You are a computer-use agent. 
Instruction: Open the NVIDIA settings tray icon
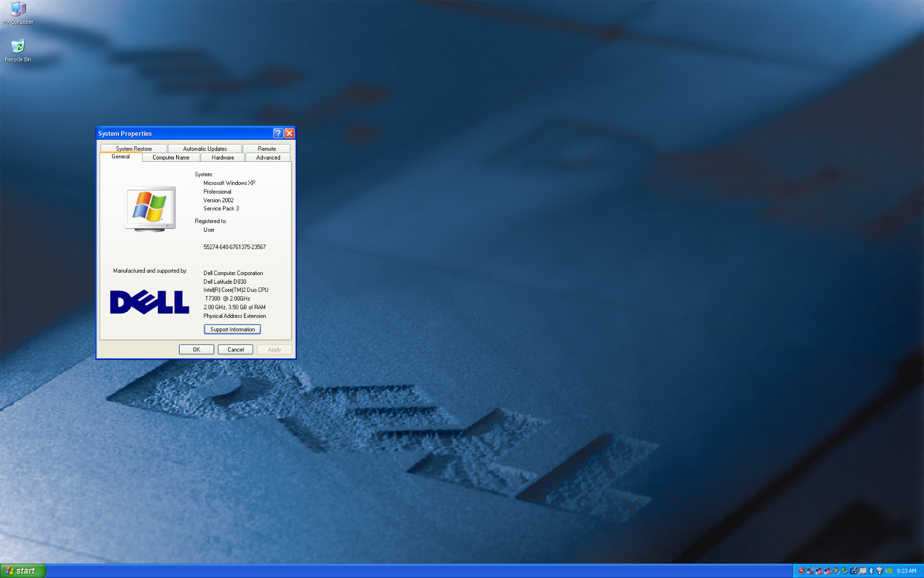pyautogui.click(x=889, y=571)
